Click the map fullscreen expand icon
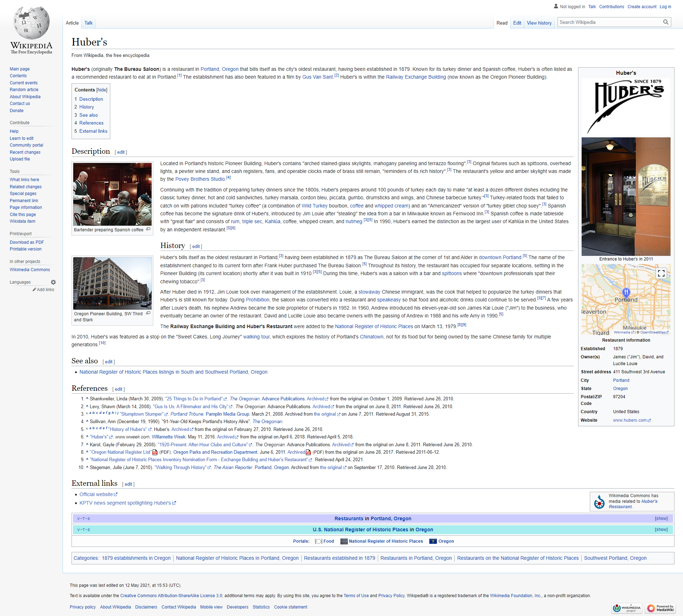Viewport: 683px width, 616px height. 661,273
